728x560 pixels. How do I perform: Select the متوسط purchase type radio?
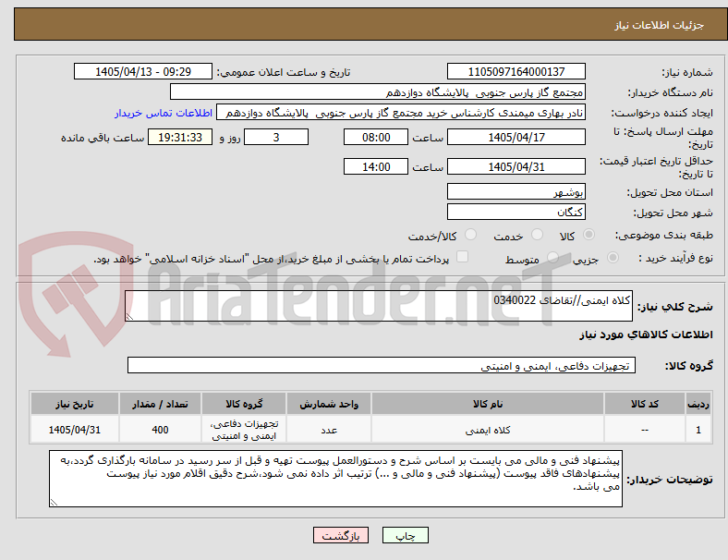click(x=552, y=257)
